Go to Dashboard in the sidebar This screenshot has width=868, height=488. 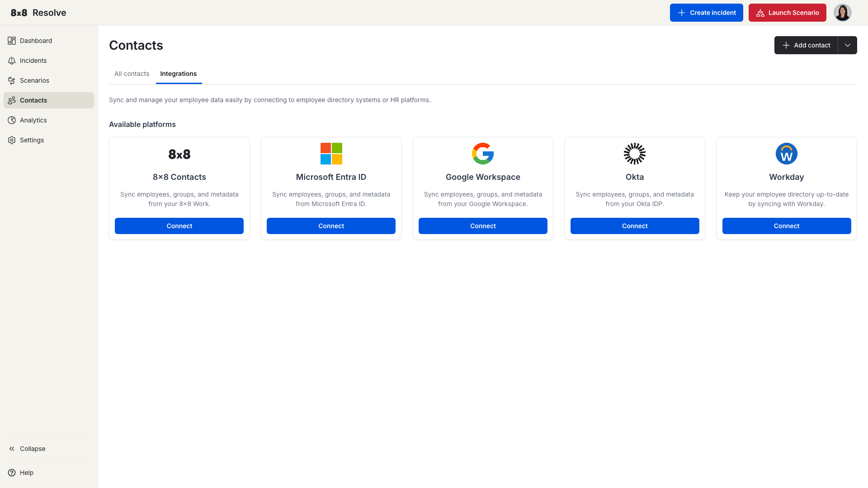[49, 41]
